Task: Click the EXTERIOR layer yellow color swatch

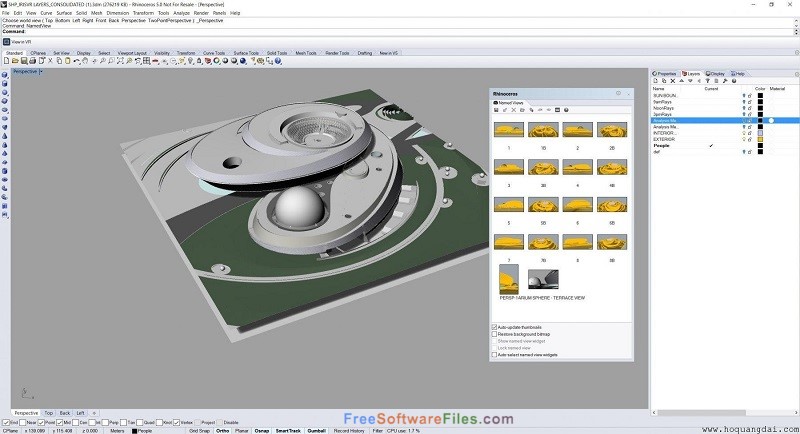Action: click(760, 139)
